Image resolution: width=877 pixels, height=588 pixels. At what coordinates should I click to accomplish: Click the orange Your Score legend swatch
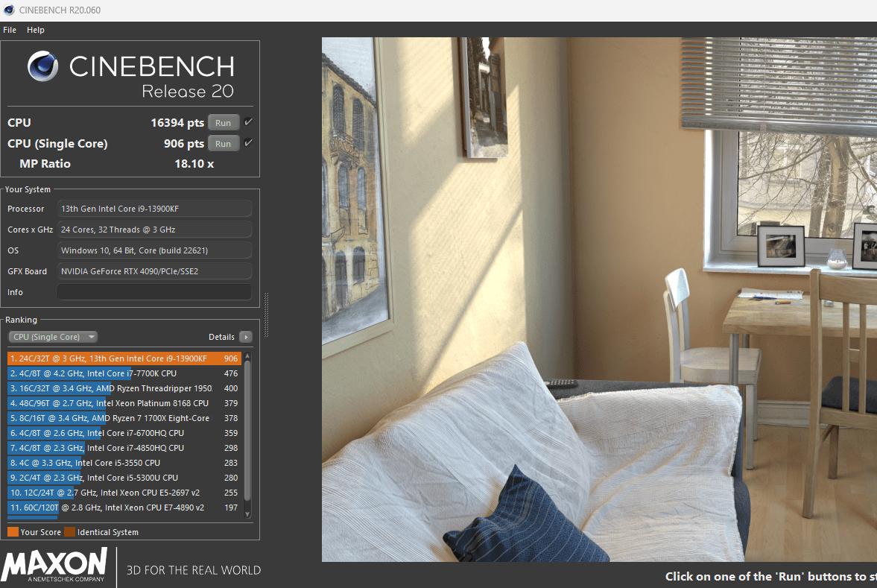click(13, 532)
